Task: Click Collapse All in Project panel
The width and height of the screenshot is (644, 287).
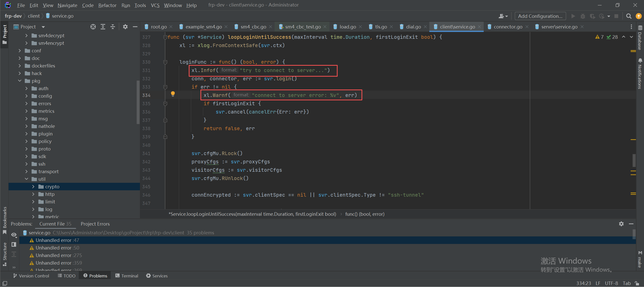Action: (113, 27)
